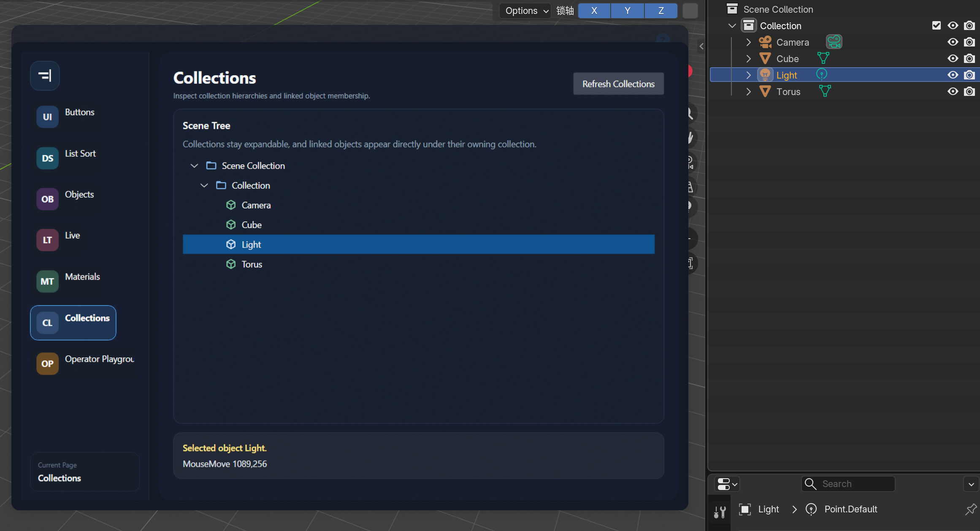Click the UI badge icon for Buttons
This screenshot has height=531, width=980.
pyautogui.click(x=47, y=117)
